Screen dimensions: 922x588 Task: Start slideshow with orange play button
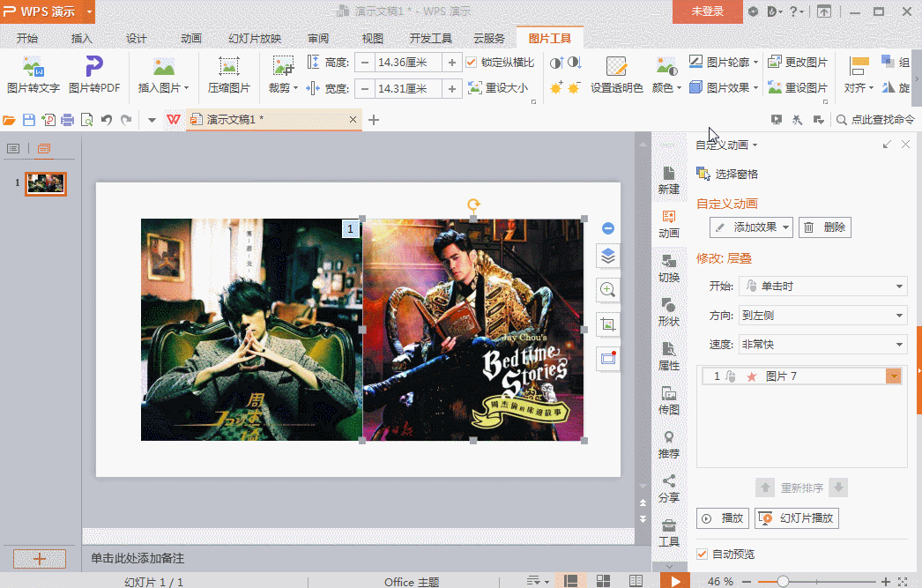point(675,581)
